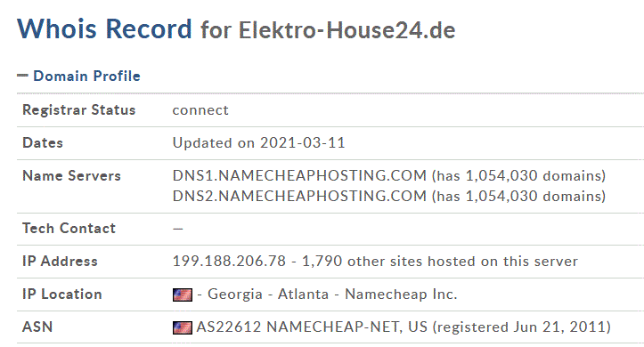Select the IP Address row label
644x347 pixels.
(60, 262)
